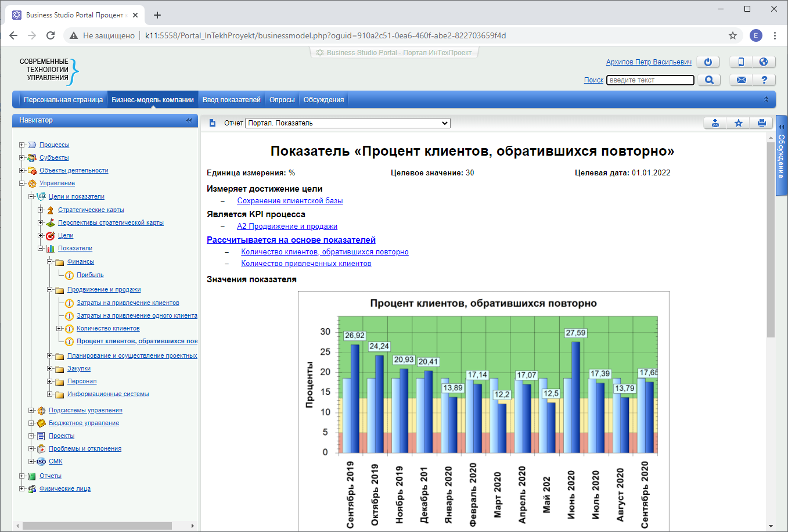Screen dimensions: 788x532
Task: Follow link Количество привлеченных клиентов
Action: pyautogui.click(x=306, y=264)
